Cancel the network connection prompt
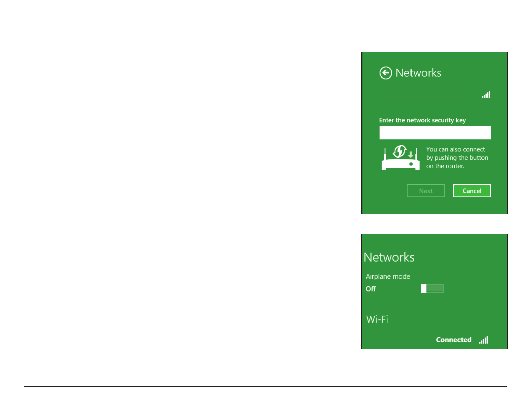Viewport: 532px width, 411px height. (472, 191)
